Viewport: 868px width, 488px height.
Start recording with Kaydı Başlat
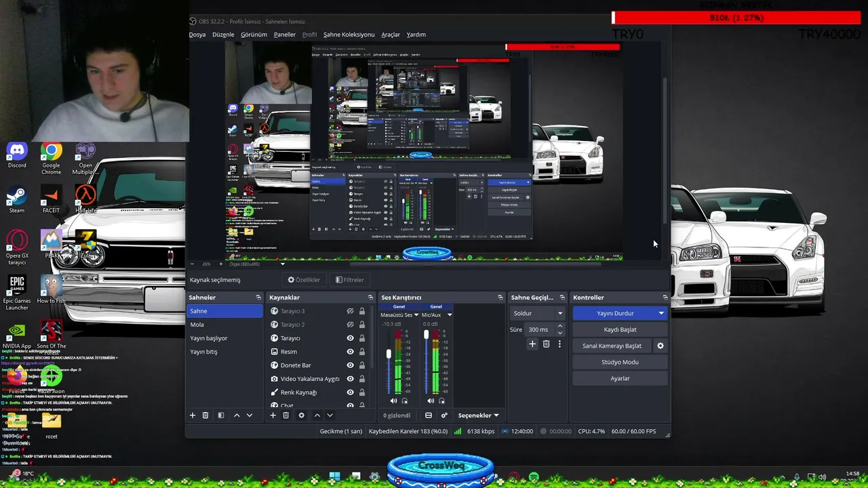click(620, 329)
